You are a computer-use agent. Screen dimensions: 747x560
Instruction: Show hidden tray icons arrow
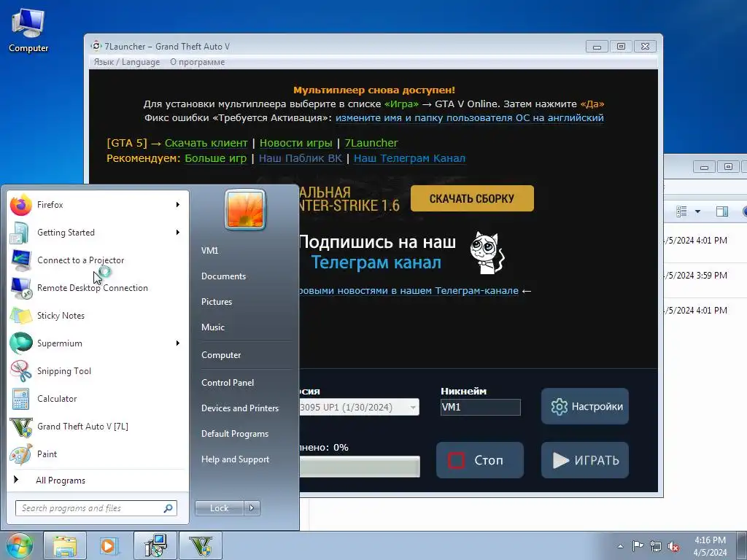point(620,546)
